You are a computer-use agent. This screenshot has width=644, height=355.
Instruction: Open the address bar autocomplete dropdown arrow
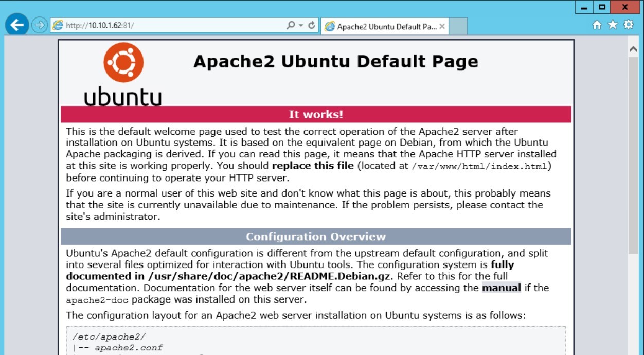pos(301,25)
